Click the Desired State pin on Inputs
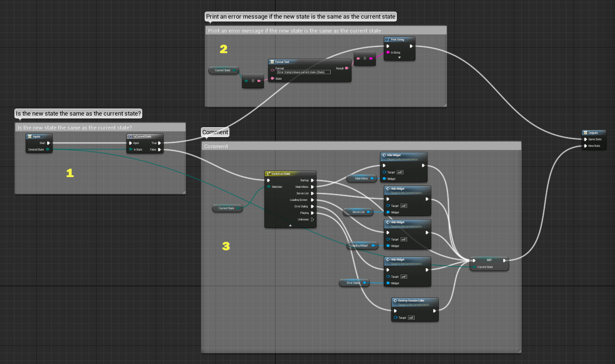 (48, 150)
